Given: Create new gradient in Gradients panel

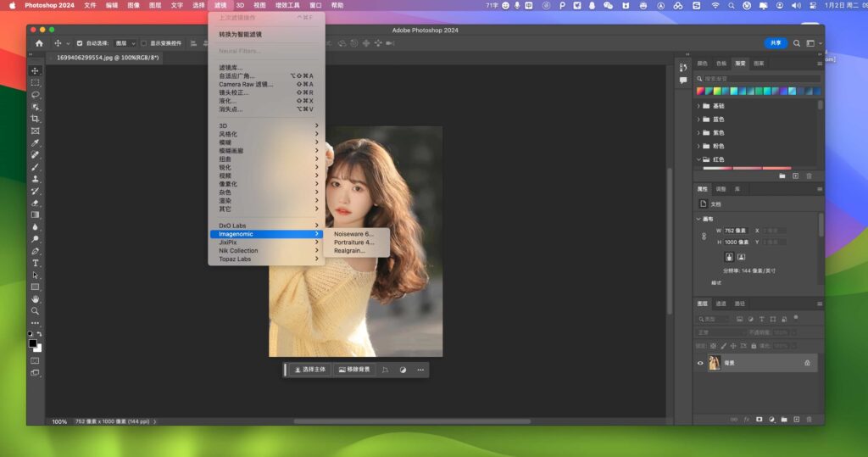Looking at the screenshot, I should tap(795, 176).
